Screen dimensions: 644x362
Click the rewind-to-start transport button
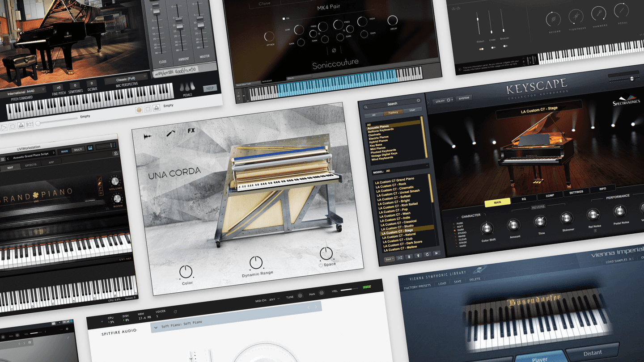[x=30, y=125]
